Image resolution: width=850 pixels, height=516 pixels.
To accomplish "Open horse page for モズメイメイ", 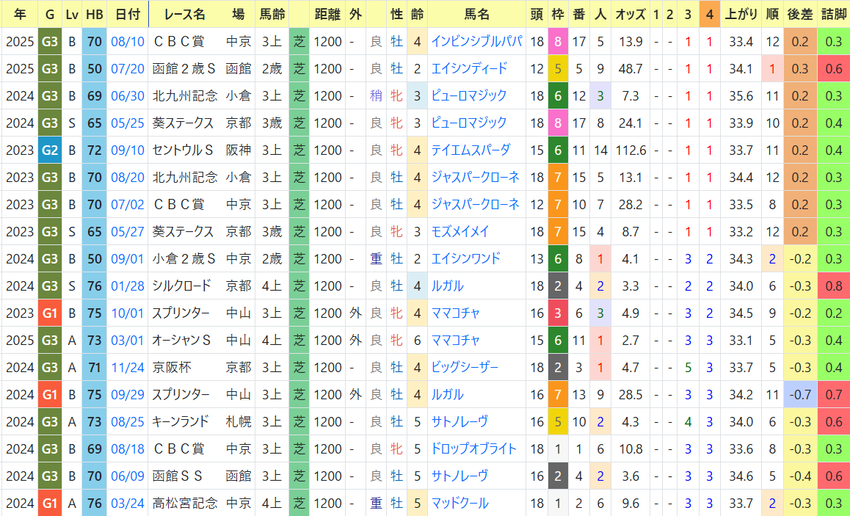I will (460, 231).
